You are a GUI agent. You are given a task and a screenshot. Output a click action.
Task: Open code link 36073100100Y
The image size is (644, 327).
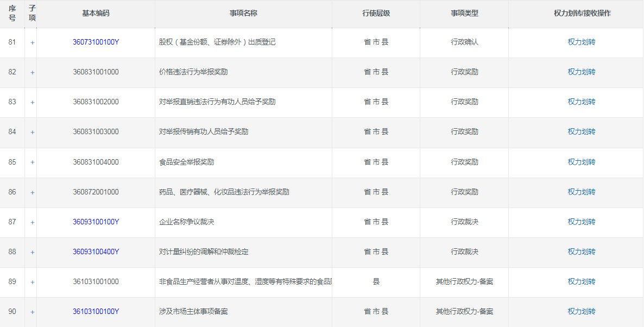point(96,42)
